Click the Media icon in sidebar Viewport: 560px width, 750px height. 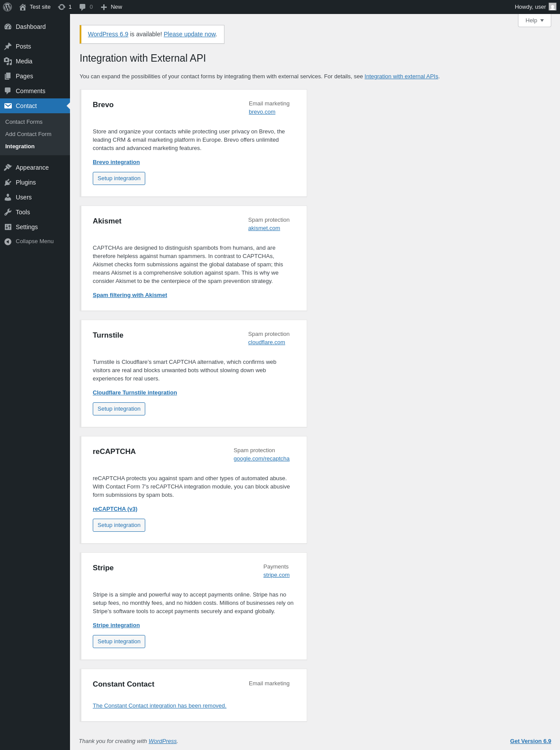(x=8, y=61)
